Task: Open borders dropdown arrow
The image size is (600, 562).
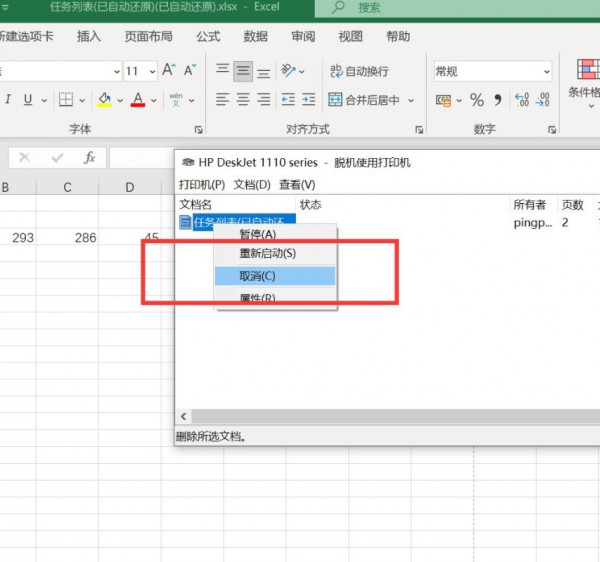Action: click(82, 100)
